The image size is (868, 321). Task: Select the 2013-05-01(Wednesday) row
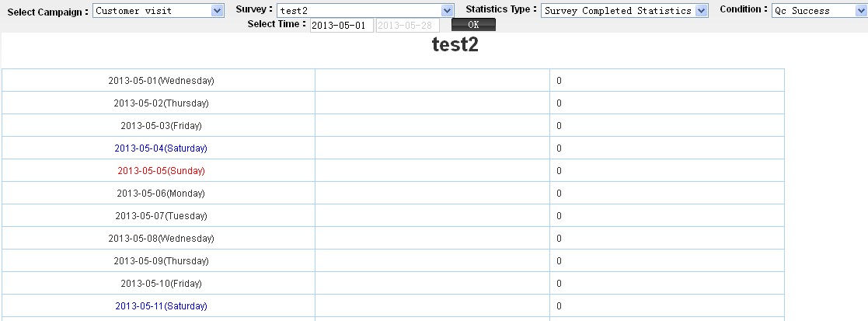161,81
